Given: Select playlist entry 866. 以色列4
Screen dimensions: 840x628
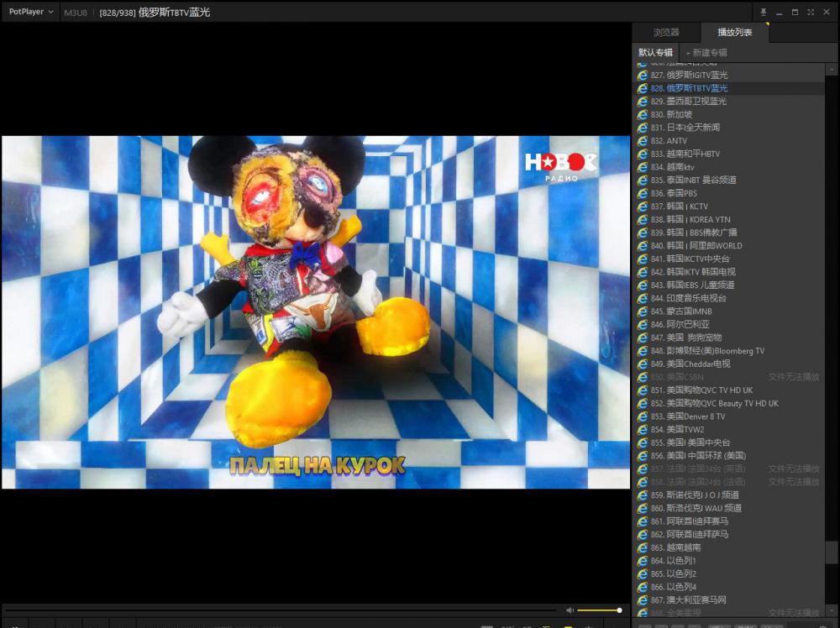Looking at the screenshot, I should coord(729,587).
